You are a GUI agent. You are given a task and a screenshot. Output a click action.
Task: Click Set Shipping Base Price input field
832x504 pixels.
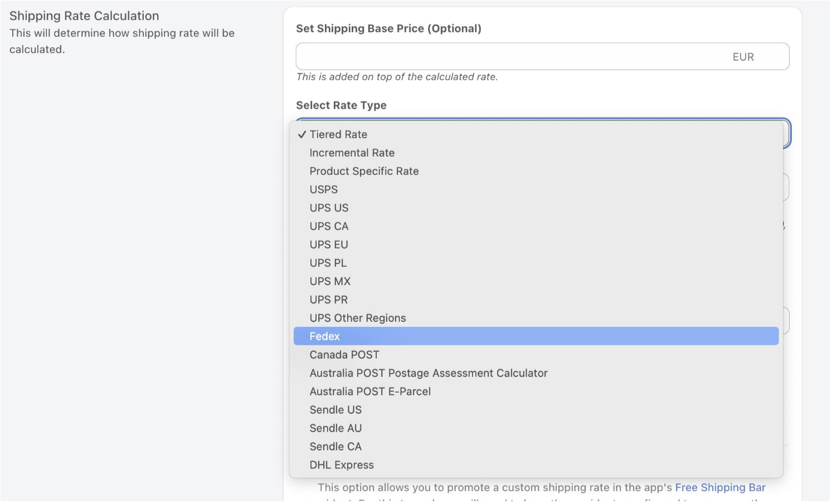[x=542, y=57]
